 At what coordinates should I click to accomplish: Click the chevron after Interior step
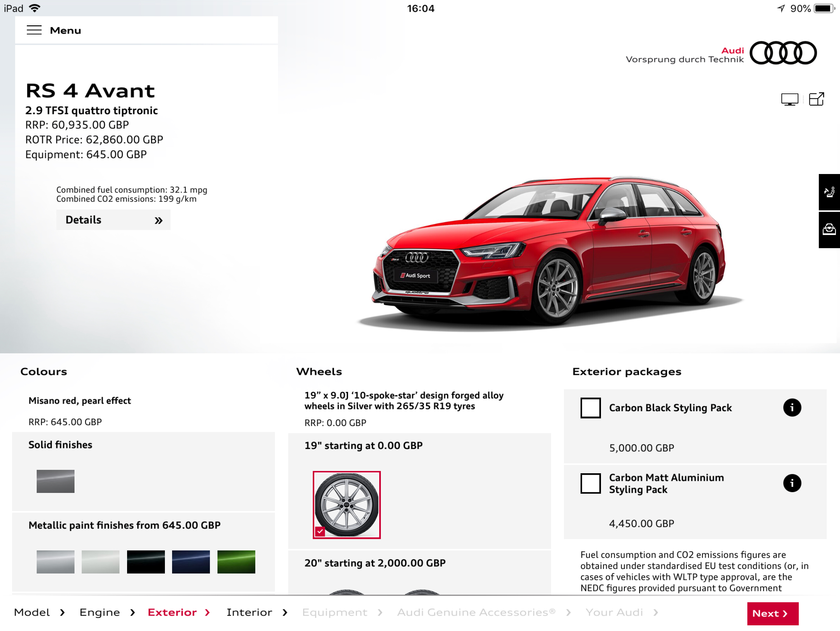[x=285, y=612]
